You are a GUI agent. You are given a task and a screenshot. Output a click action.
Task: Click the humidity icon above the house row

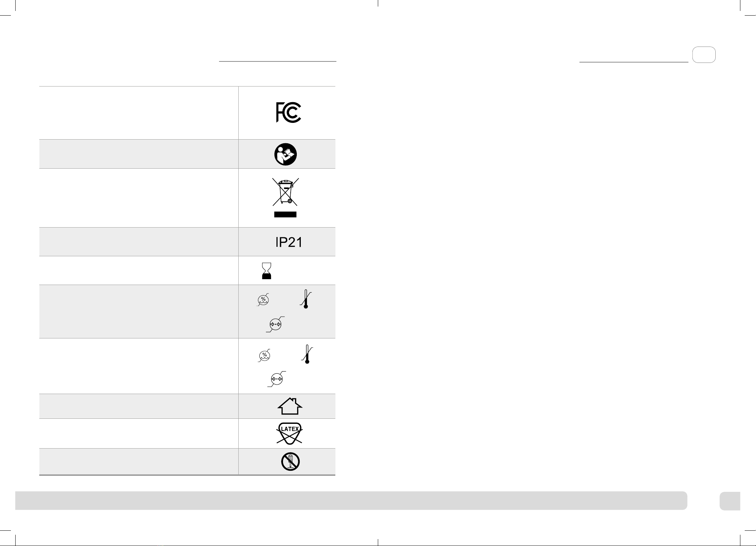point(264,355)
